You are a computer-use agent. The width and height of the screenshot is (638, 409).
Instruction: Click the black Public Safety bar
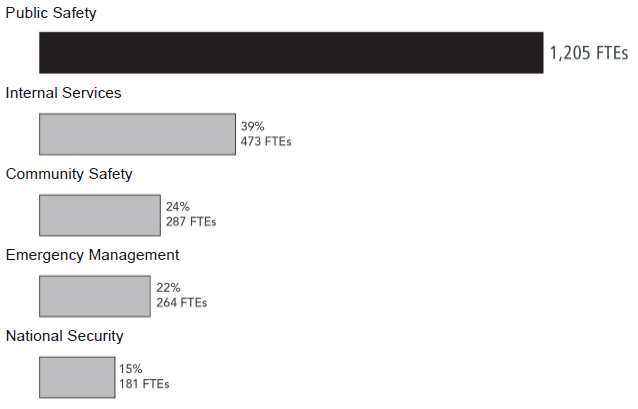pos(291,53)
